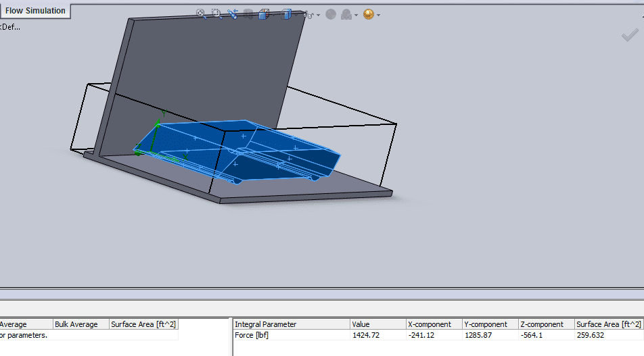Open the Hide/Show Items dropdown arrow
Viewport: 644px width, 356px height.
click(319, 15)
